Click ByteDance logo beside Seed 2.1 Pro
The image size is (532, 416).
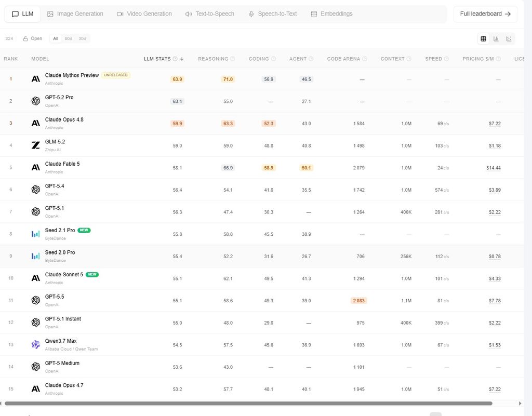[36, 234]
